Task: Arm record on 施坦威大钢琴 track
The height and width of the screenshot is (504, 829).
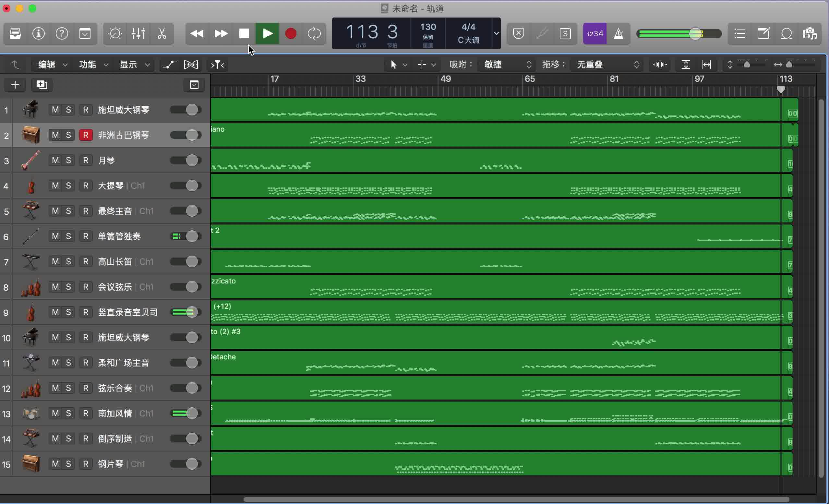Action: [x=85, y=109]
